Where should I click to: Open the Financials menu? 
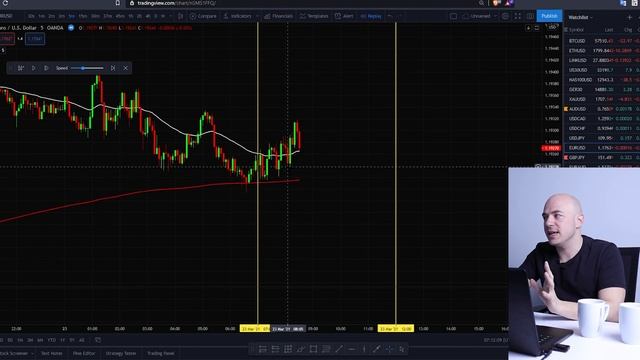pyautogui.click(x=278, y=16)
